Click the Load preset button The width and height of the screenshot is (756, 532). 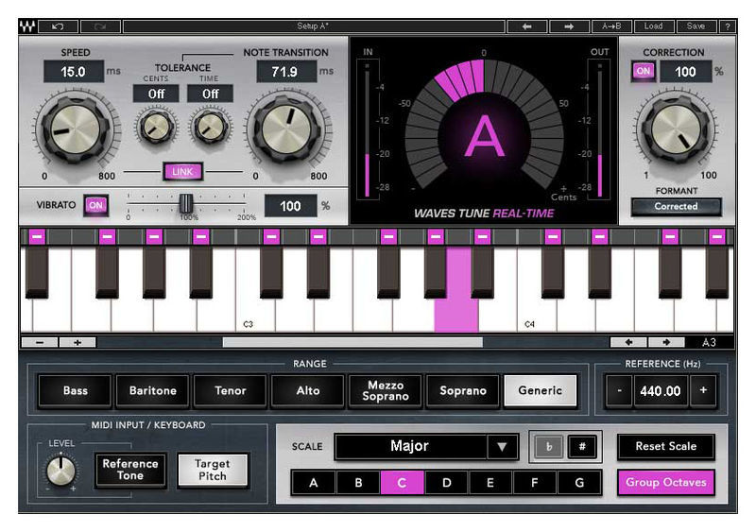click(x=653, y=26)
